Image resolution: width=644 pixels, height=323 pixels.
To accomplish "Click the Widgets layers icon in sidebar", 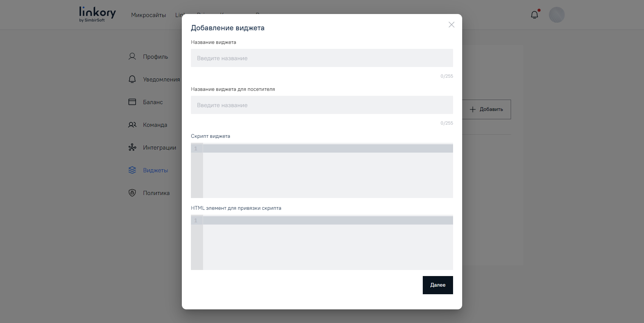I will point(132,170).
